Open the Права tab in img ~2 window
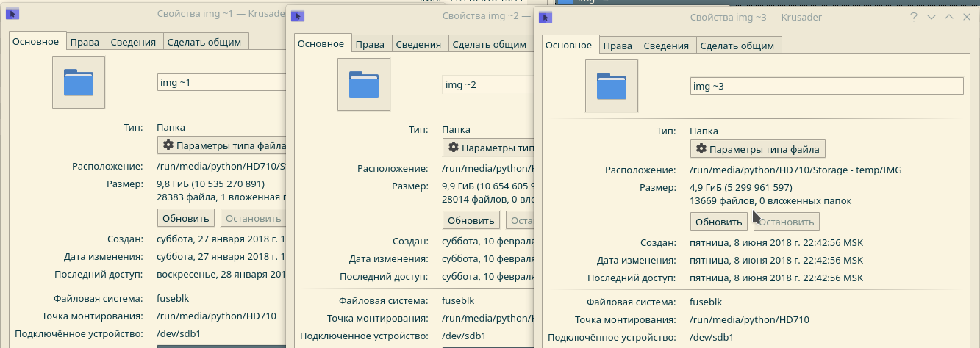 [370, 44]
